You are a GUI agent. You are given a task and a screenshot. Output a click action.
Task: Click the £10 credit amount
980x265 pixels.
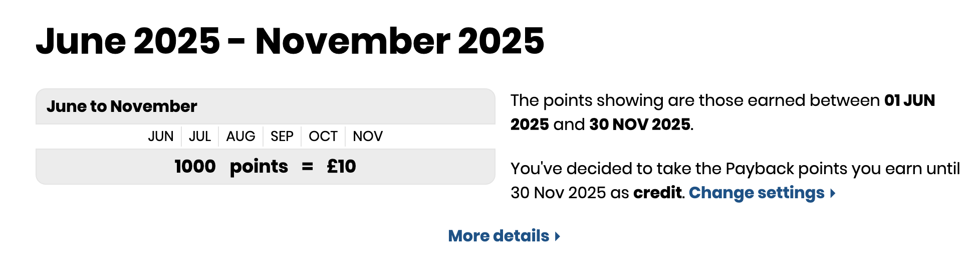click(x=341, y=167)
